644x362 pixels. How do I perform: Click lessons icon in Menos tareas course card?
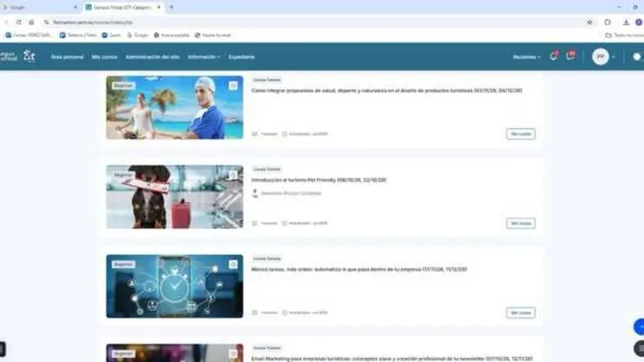tap(255, 313)
